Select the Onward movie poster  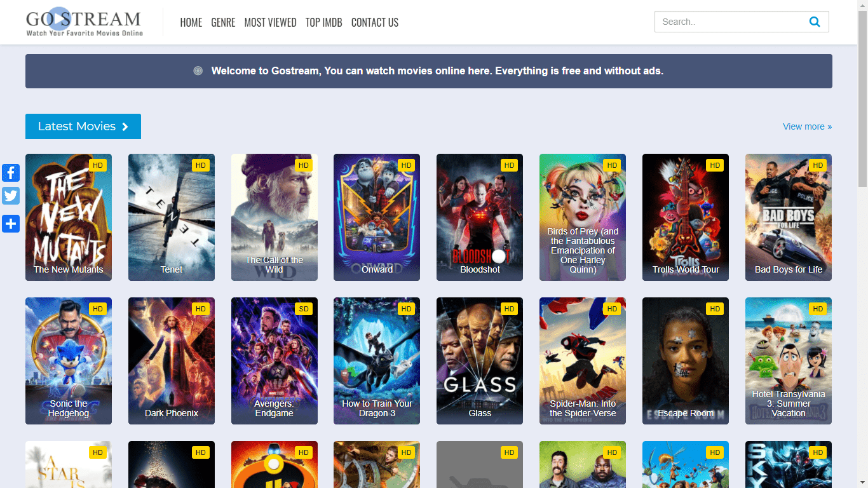click(x=377, y=217)
